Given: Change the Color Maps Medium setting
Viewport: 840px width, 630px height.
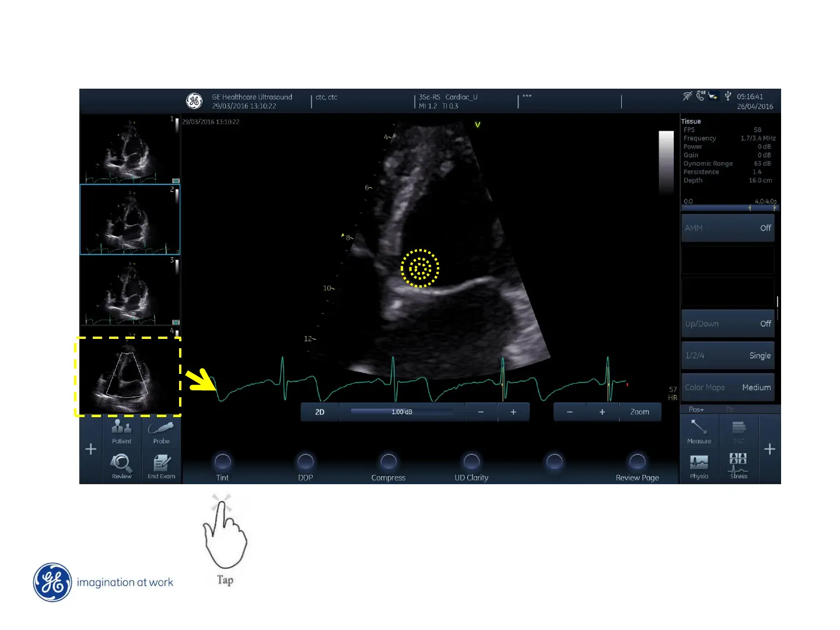Looking at the screenshot, I should pos(727,387).
